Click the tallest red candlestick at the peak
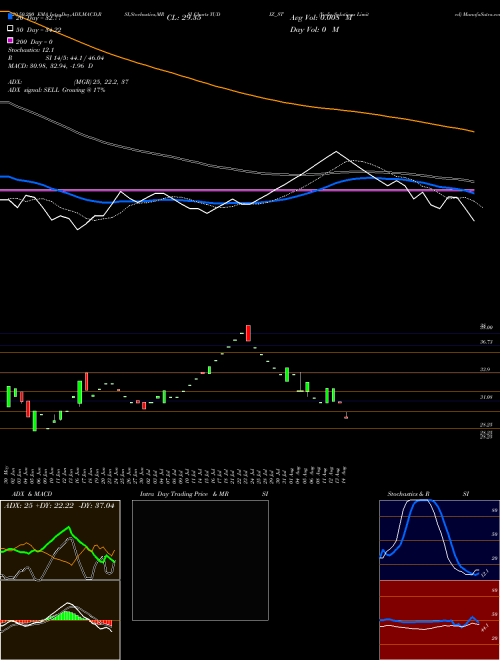The height and width of the screenshot is (660, 500). (x=248, y=333)
